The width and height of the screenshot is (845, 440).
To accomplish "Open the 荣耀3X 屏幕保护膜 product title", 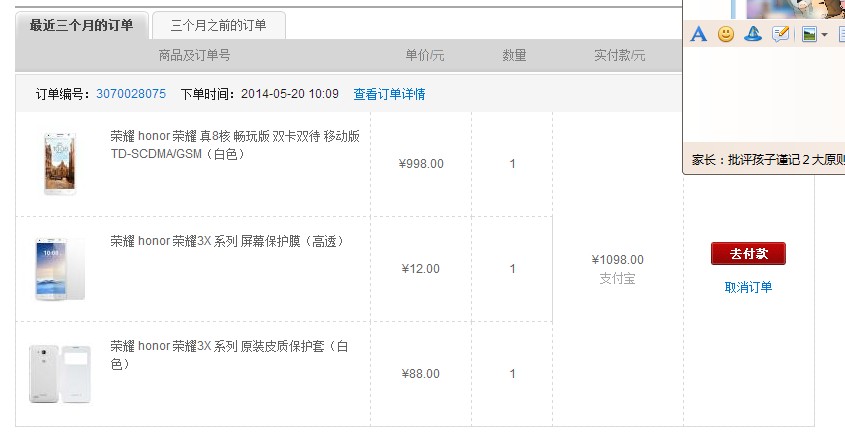I will tap(226, 241).
